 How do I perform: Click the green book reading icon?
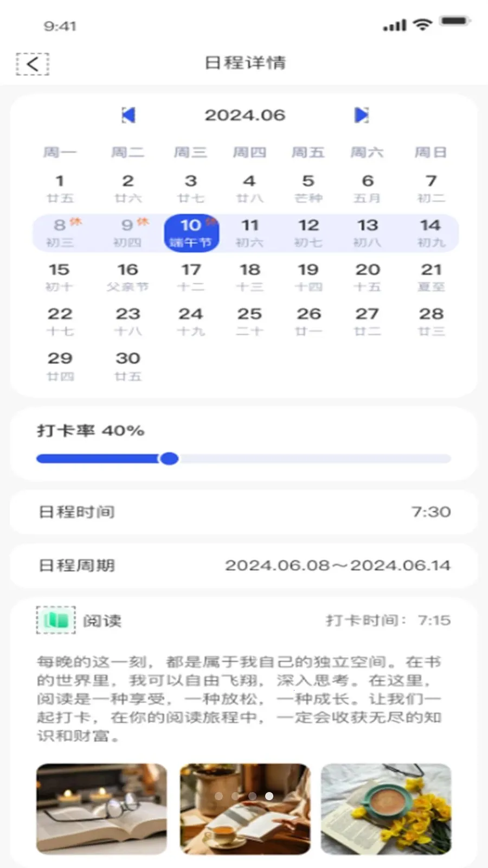(x=56, y=620)
